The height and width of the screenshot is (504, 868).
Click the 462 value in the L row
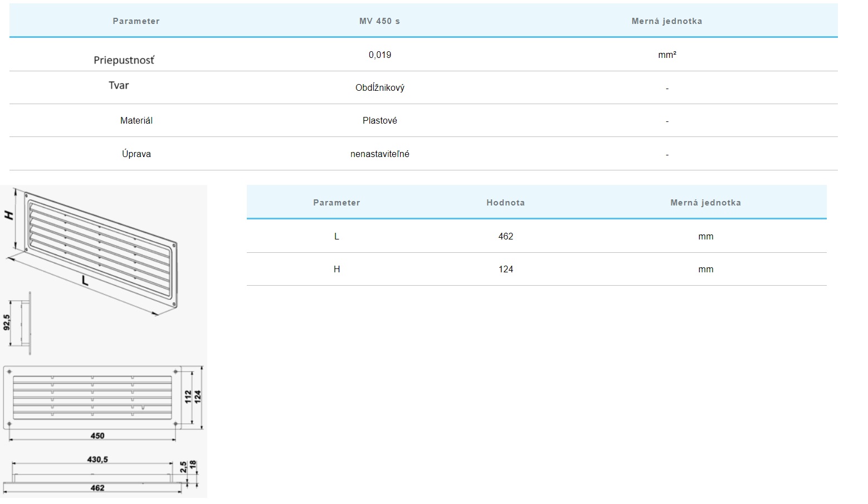(505, 236)
